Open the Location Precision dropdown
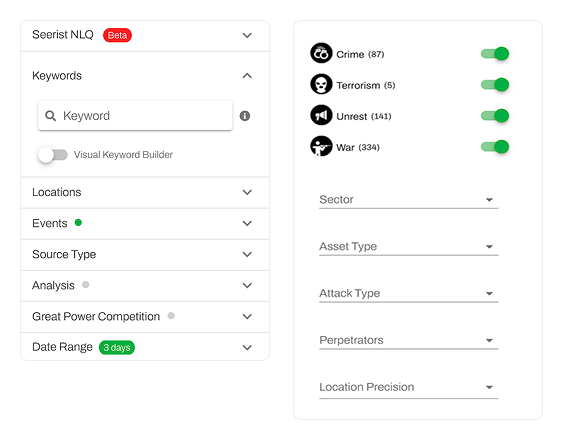The image size is (563, 440). pyautogui.click(x=409, y=387)
